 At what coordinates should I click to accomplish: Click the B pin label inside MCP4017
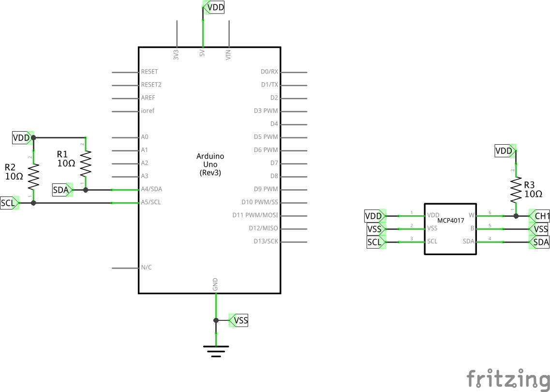pyautogui.click(x=473, y=228)
